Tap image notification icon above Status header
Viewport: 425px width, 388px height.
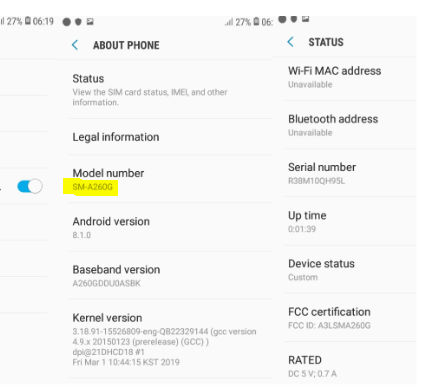coord(305,19)
